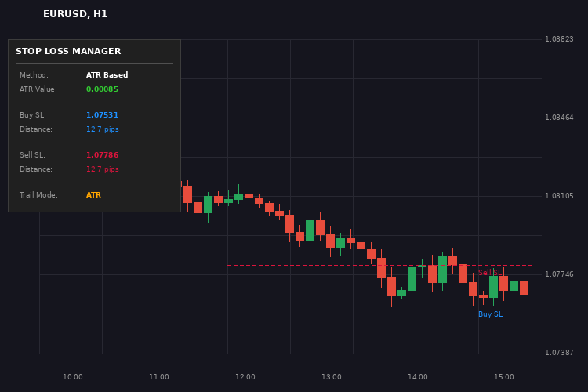The height and width of the screenshot is (392, 588).
Task: Click the red Sell SL price 1.07786
Action: coord(102,155)
